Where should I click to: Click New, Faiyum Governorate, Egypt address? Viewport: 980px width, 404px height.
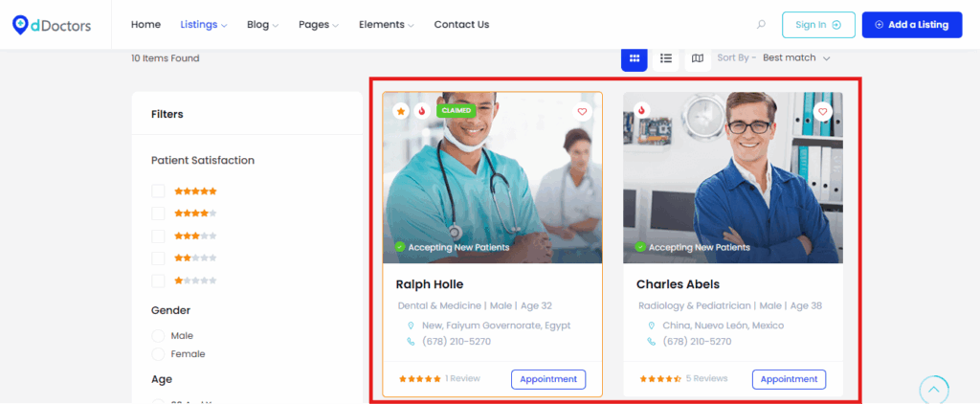pos(497,325)
